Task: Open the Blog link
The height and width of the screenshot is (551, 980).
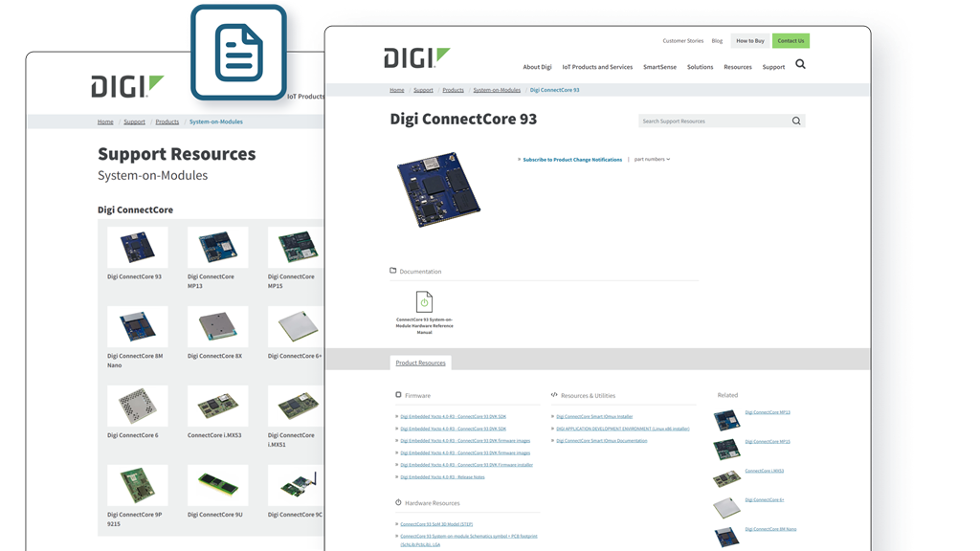Action: click(x=717, y=40)
